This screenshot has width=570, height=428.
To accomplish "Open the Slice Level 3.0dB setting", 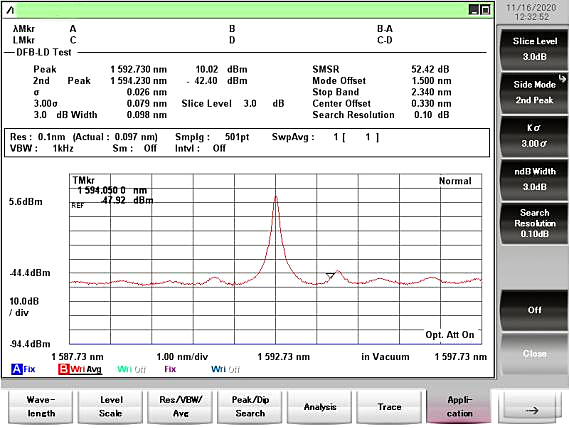I will coord(534,49).
